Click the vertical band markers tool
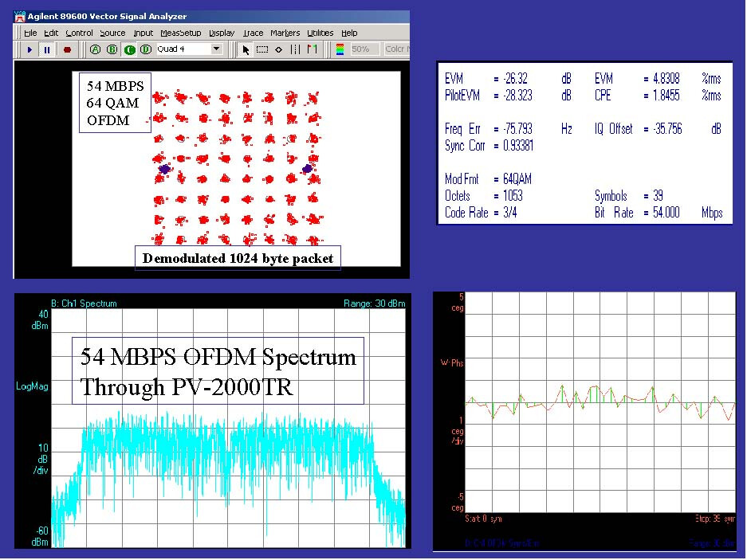This screenshot has height=560, width=747. [x=295, y=49]
